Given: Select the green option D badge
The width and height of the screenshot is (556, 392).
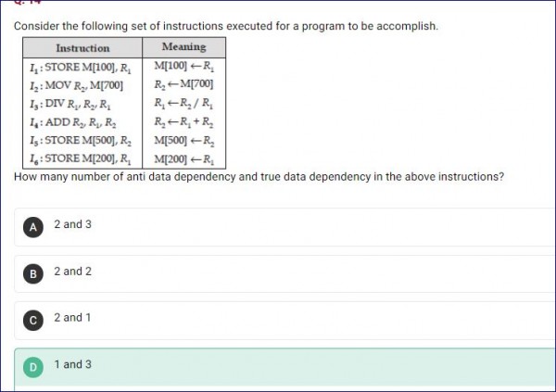Looking at the screenshot, I should coord(33,367).
